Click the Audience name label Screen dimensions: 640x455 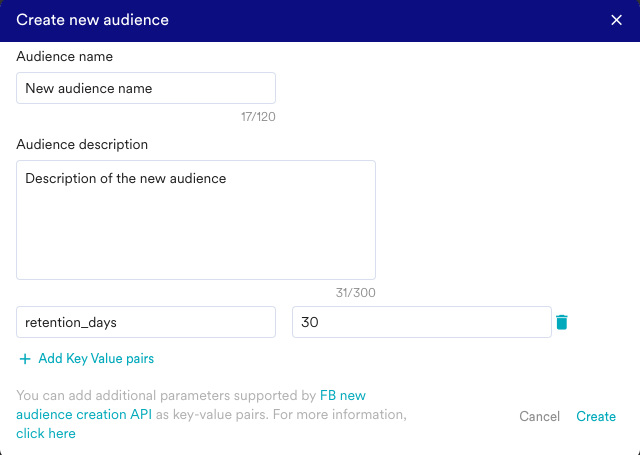tap(65, 57)
